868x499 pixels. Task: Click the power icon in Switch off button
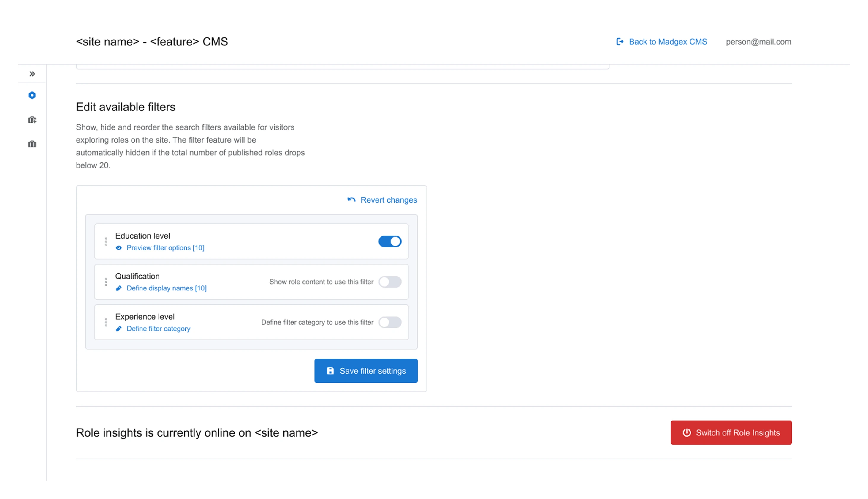687,432
